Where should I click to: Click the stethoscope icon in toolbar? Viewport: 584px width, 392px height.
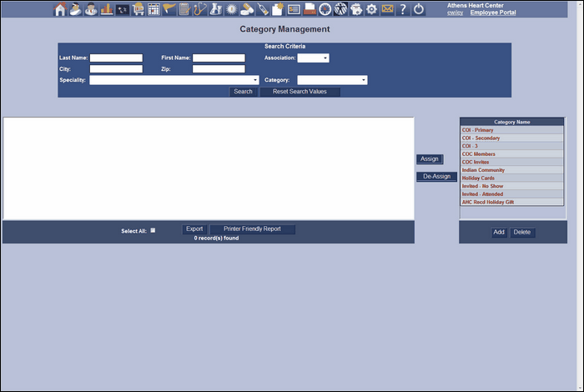(199, 9)
